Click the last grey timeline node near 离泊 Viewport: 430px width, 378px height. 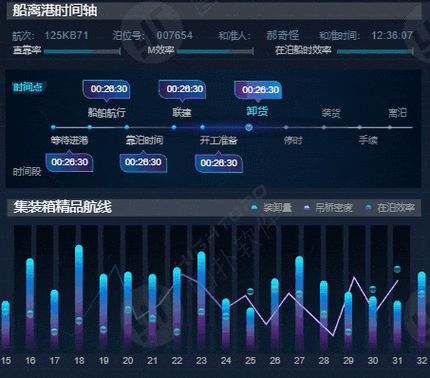click(390, 127)
